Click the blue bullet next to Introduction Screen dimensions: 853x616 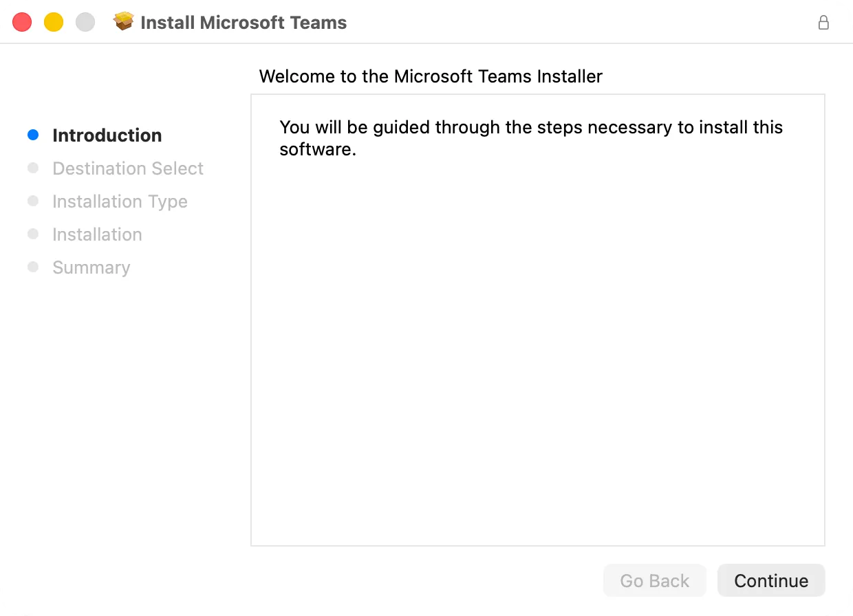[x=33, y=135]
